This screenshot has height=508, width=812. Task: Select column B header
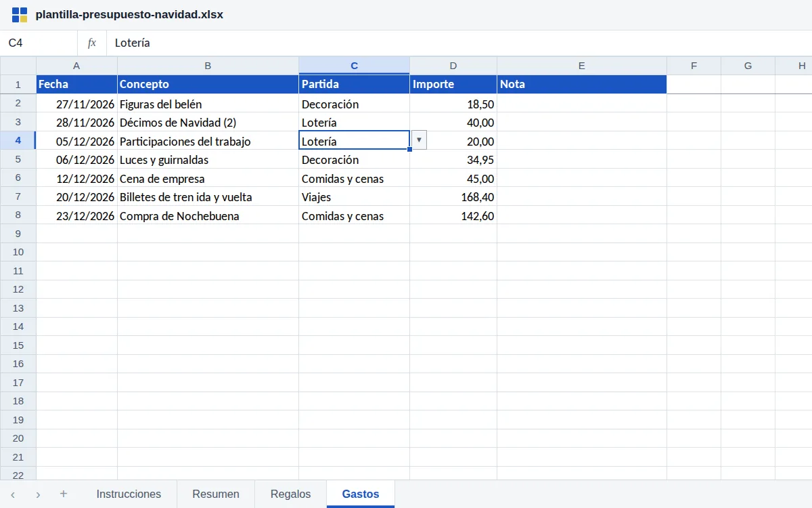[x=208, y=66]
